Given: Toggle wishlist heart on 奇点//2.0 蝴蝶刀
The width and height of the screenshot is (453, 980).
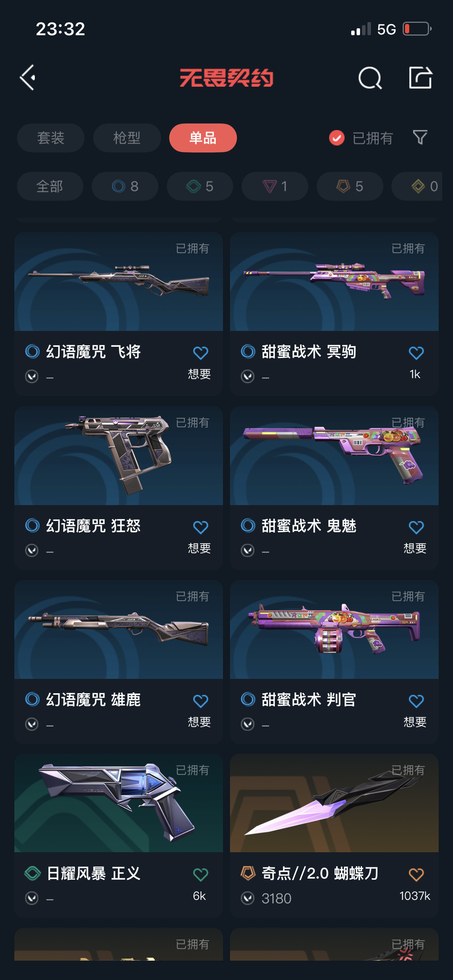Looking at the screenshot, I should 416,875.
